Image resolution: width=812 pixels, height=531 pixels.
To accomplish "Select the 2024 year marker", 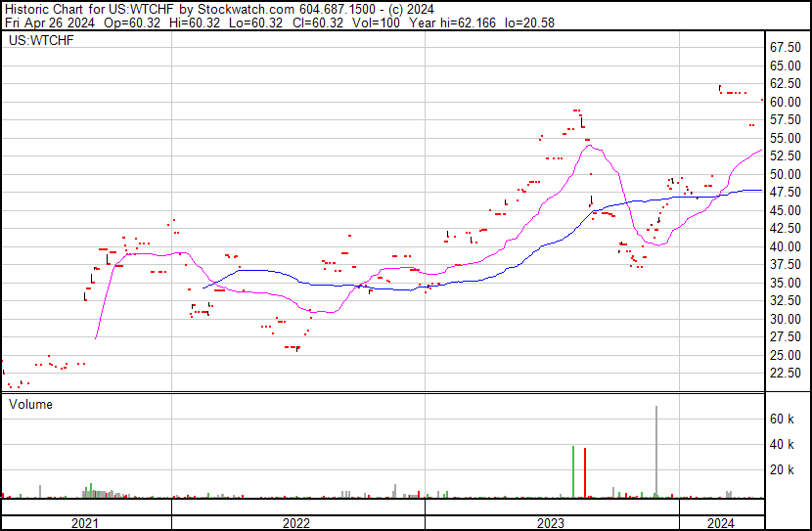I will click(x=721, y=523).
